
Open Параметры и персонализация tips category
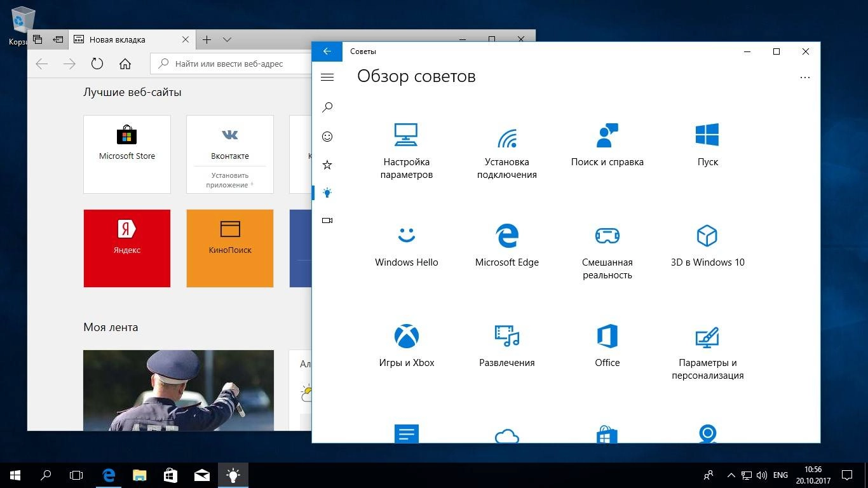click(707, 352)
